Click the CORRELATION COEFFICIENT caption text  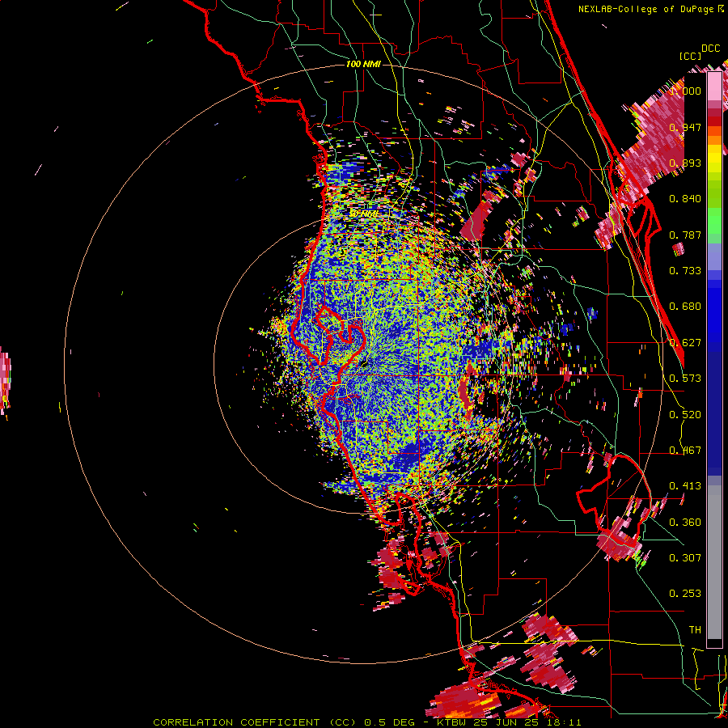pyautogui.click(x=236, y=722)
